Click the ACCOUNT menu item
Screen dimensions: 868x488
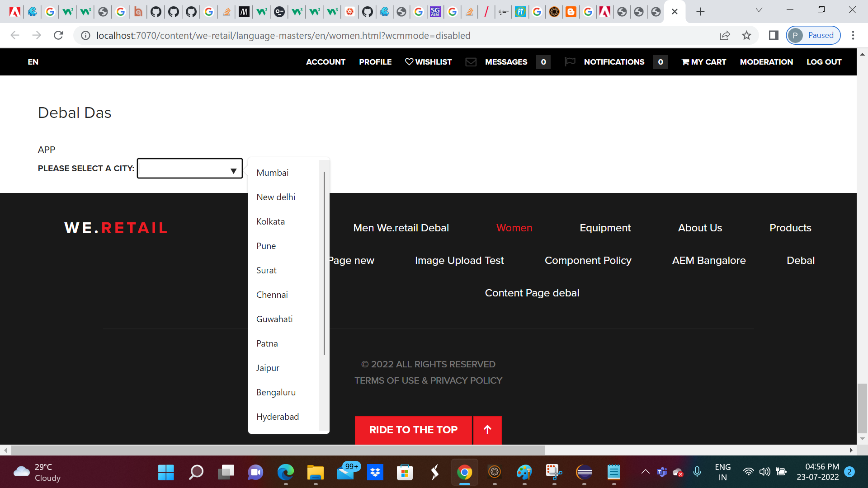(325, 62)
